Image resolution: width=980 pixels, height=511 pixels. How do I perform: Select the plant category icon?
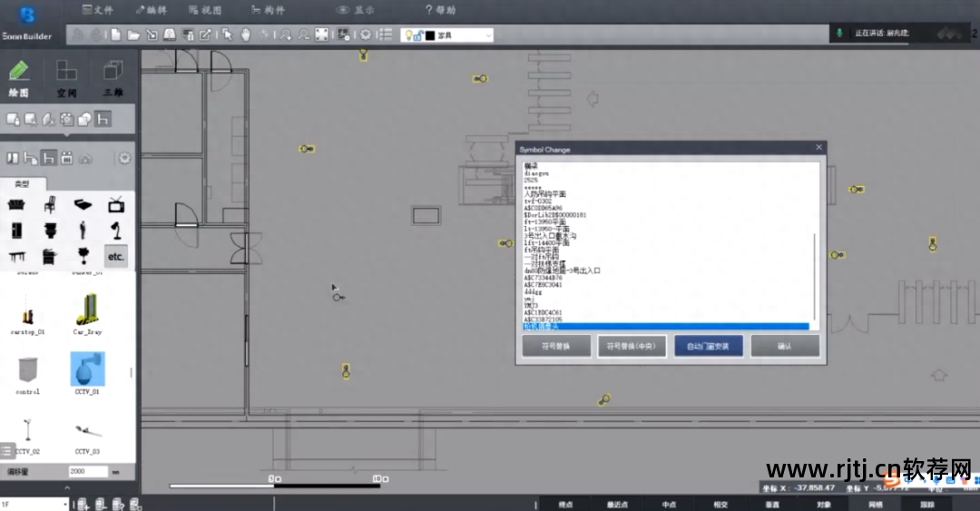tap(83, 256)
